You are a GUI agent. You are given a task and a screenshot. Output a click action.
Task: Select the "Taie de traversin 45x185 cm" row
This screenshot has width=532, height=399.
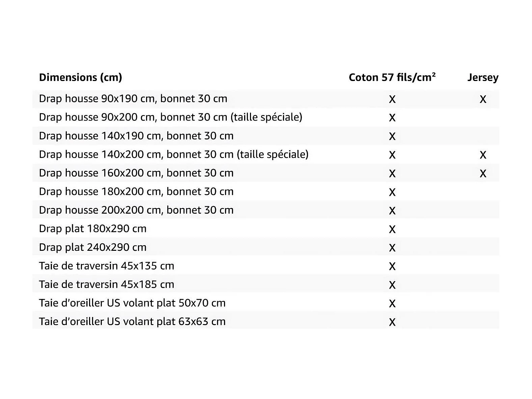pos(106,284)
